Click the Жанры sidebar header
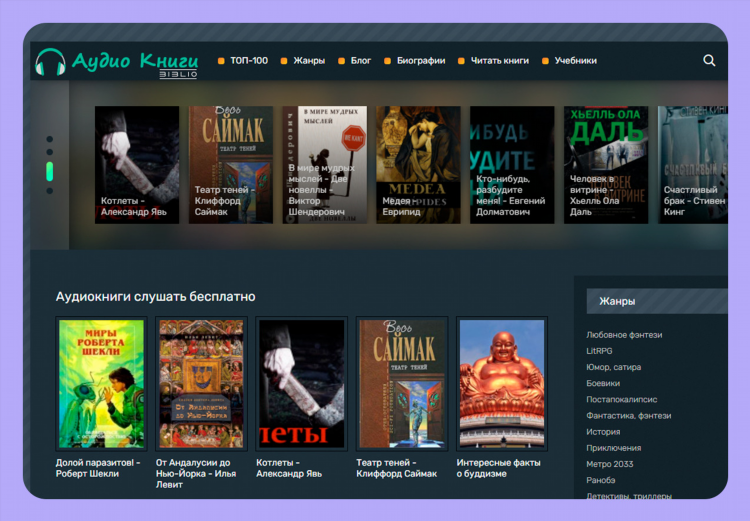Viewport: 750px width, 521px height. (657, 301)
